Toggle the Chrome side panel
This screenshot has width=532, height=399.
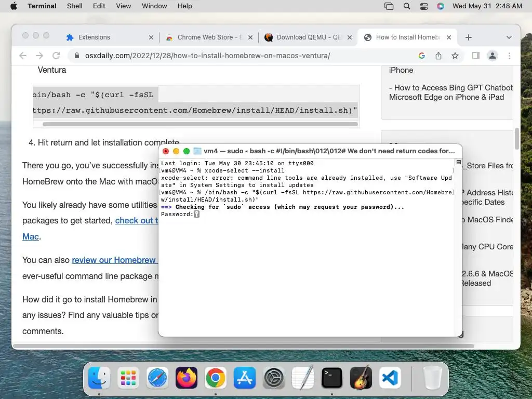click(x=476, y=56)
